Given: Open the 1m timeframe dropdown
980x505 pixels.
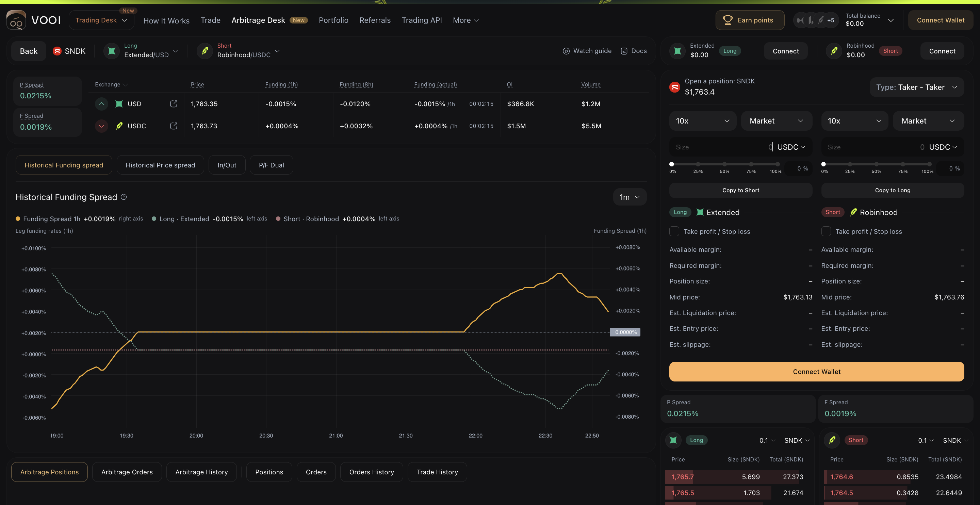Looking at the screenshot, I should pyautogui.click(x=630, y=197).
